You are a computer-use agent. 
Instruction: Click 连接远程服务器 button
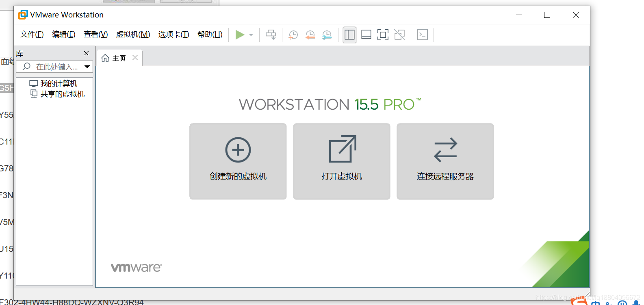point(445,161)
